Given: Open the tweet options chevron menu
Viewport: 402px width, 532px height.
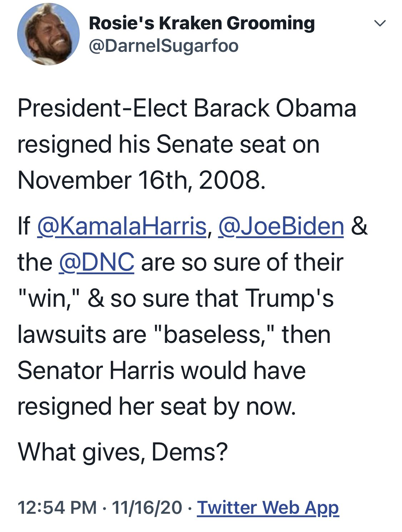Looking at the screenshot, I should click(x=379, y=24).
